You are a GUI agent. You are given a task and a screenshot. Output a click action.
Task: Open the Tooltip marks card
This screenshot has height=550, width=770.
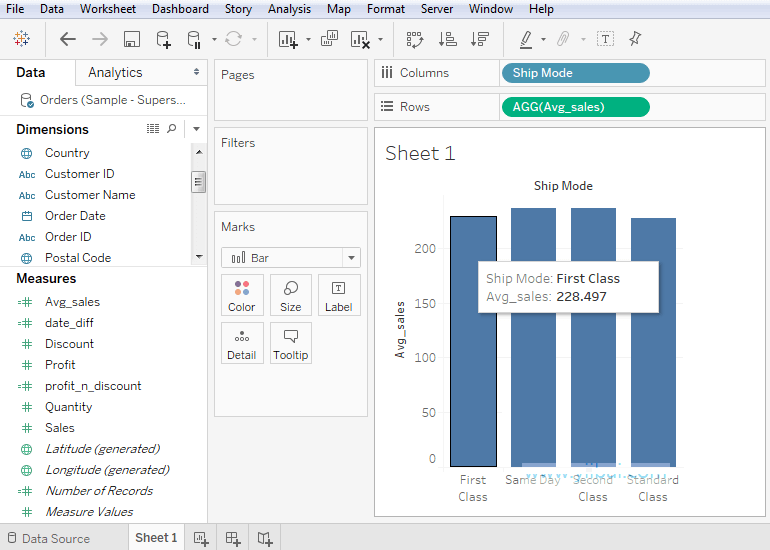tap(291, 343)
